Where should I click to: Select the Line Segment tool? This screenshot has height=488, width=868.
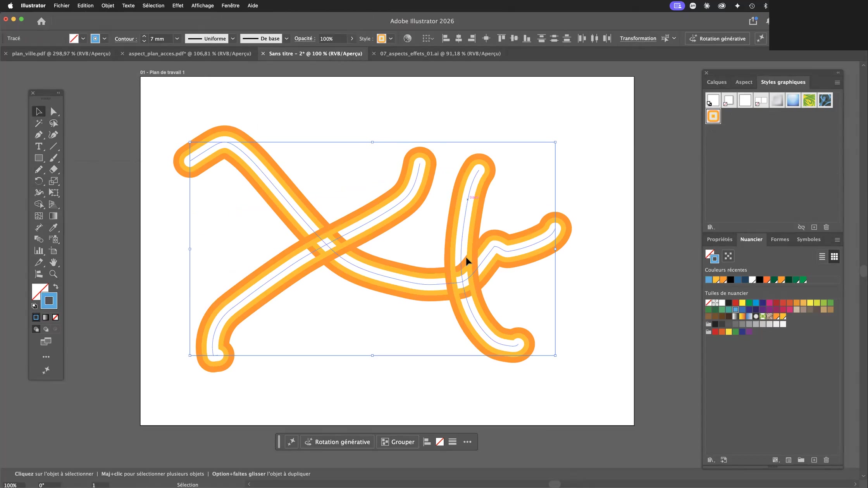click(53, 146)
